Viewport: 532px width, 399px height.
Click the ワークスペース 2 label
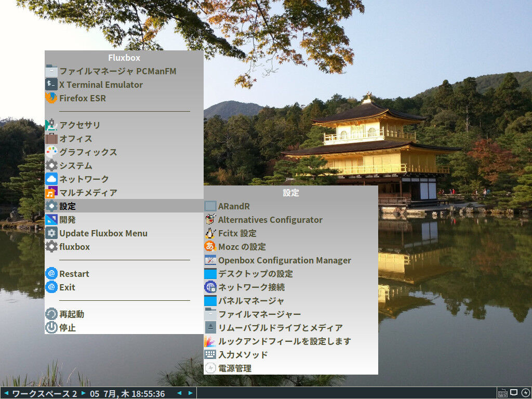tap(45, 394)
